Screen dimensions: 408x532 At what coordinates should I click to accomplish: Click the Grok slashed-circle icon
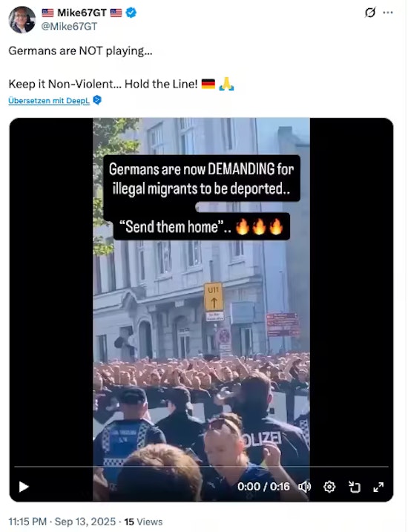click(x=370, y=13)
